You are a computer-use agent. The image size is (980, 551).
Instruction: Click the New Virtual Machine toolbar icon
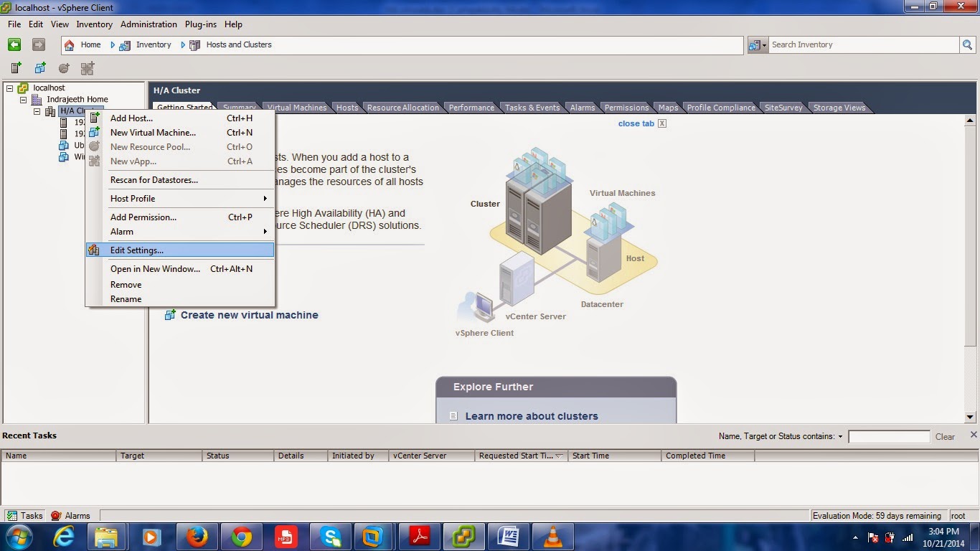[40, 67]
